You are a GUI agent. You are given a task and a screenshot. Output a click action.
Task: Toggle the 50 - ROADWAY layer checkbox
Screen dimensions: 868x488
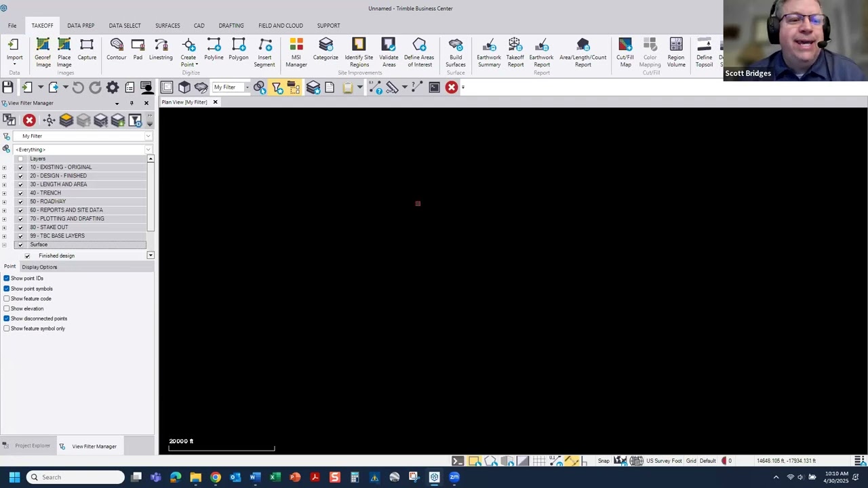tap(20, 201)
